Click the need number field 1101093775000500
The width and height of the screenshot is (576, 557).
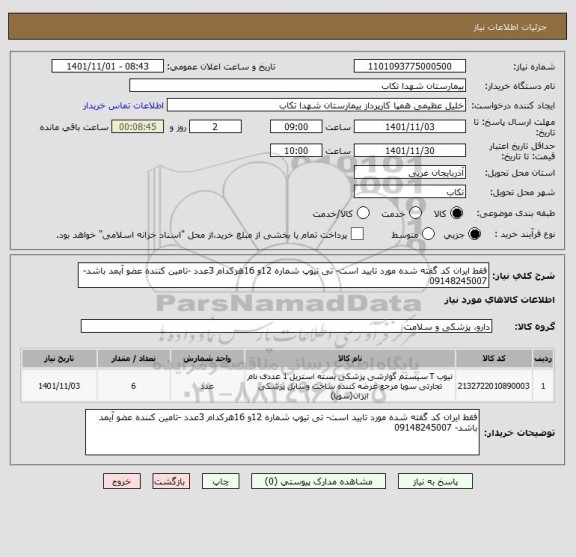tap(410, 67)
